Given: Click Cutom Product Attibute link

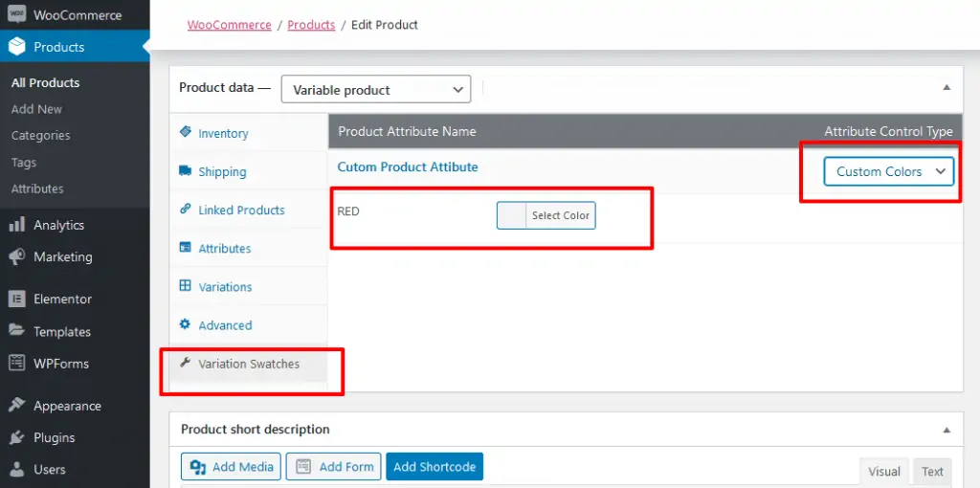Looking at the screenshot, I should pyautogui.click(x=408, y=166).
